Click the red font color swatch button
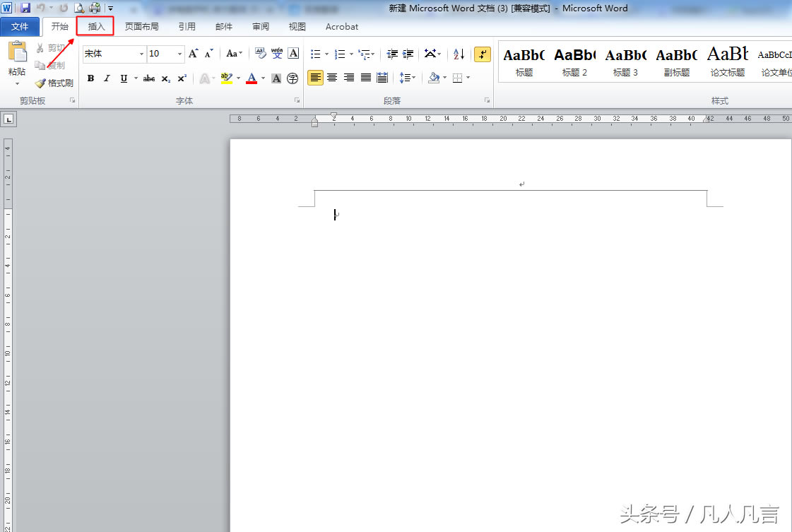Screen dimensions: 792x532 252,78
